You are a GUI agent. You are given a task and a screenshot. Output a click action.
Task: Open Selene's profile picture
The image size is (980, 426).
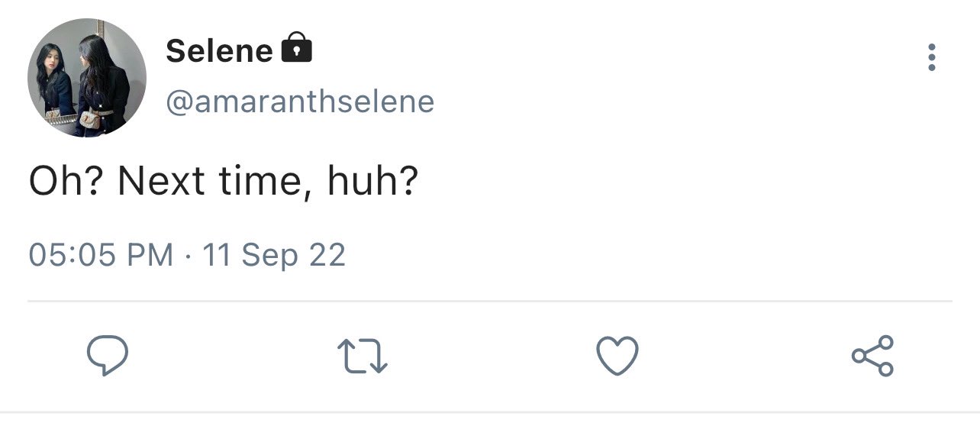click(86, 78)
